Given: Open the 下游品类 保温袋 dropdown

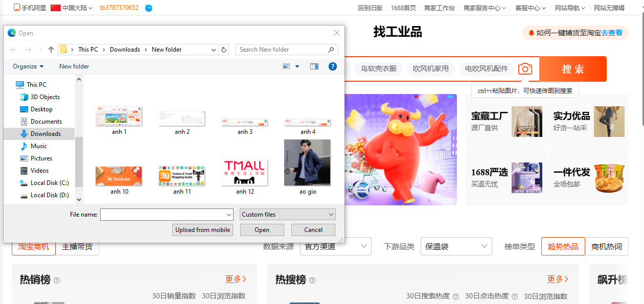Looking at the screenshot, I should pos(456,246).
